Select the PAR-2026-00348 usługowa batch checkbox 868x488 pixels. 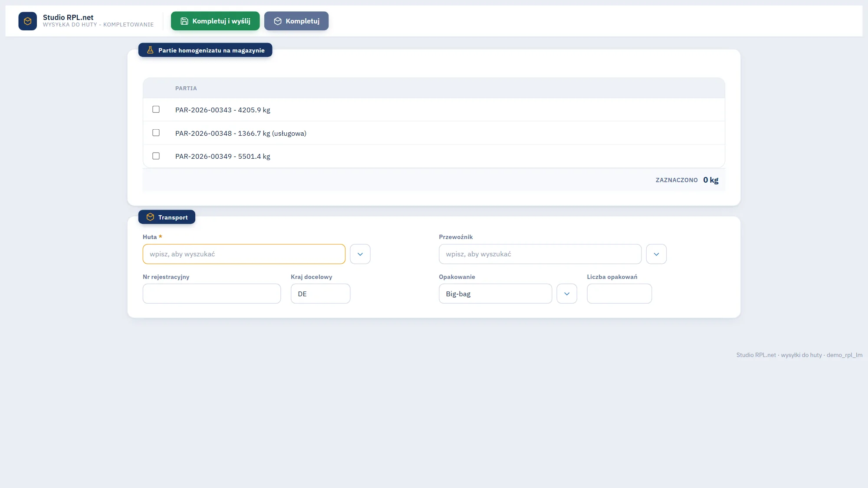pyautogui.click(x=156, y=133)
